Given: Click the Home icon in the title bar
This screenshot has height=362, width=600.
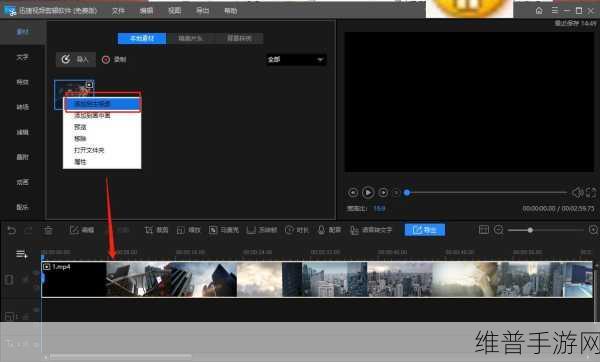Looking at the screenshot, I should pyautogui.click(x=539, y=11).
